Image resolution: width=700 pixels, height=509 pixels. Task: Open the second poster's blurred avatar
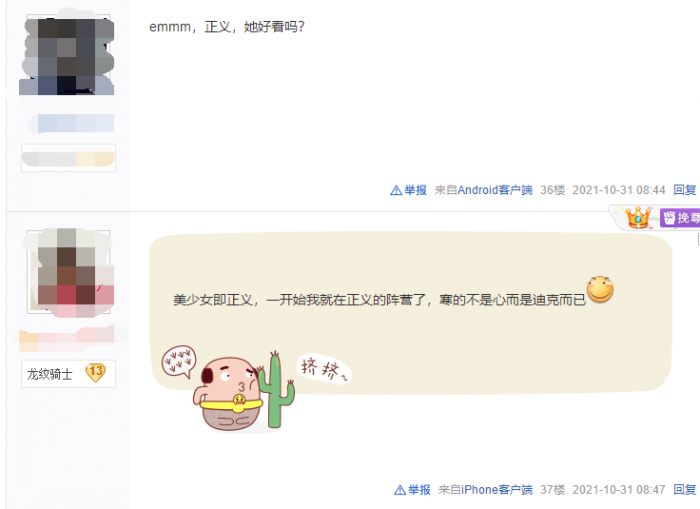[x=68, y=271]
